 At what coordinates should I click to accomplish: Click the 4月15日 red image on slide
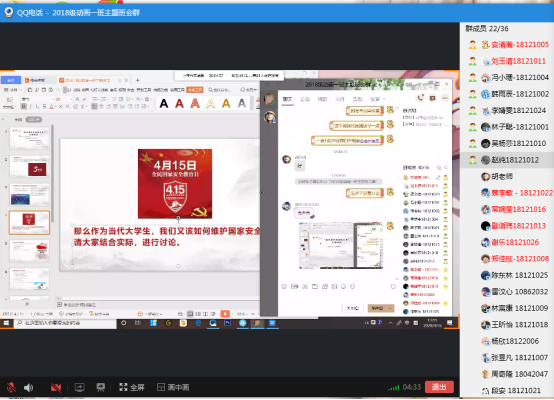(x=175, y=184)
